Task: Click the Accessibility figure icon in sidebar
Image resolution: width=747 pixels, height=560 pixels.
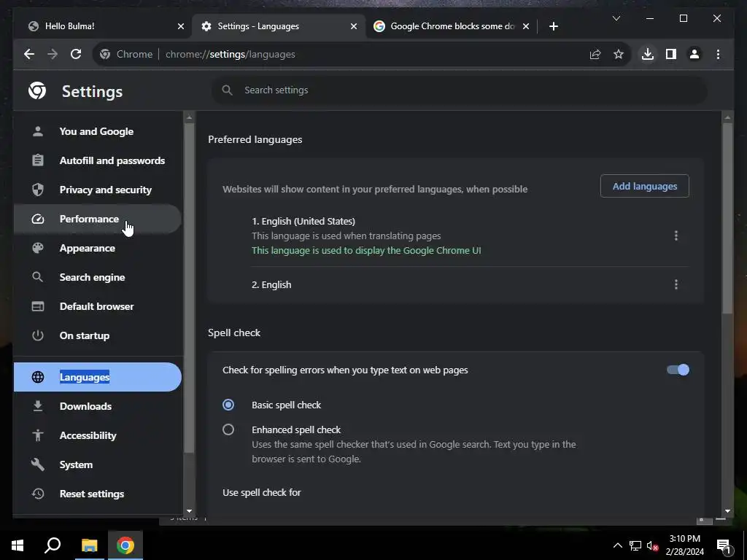Action: [38, 435]
